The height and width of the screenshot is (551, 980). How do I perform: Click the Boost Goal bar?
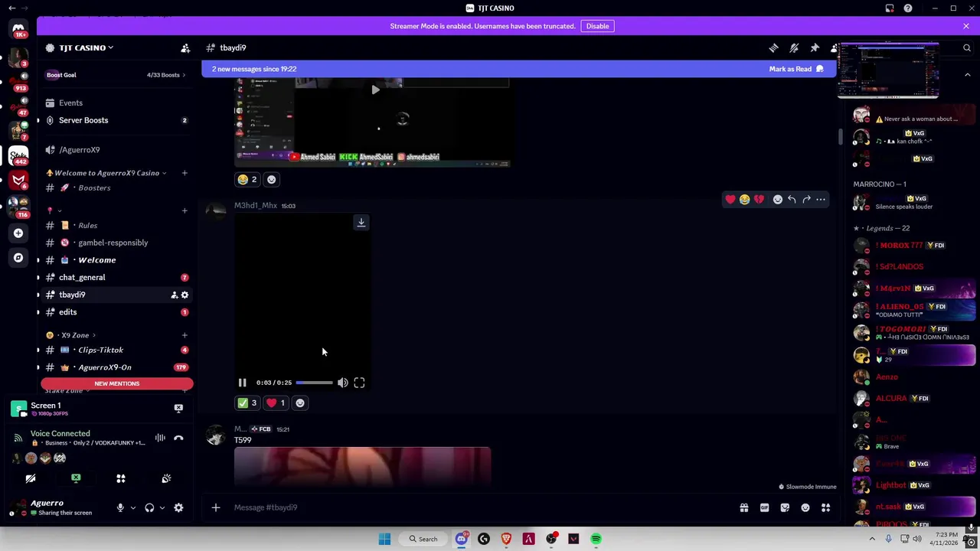pyautogui.click(x=116, y=75)
